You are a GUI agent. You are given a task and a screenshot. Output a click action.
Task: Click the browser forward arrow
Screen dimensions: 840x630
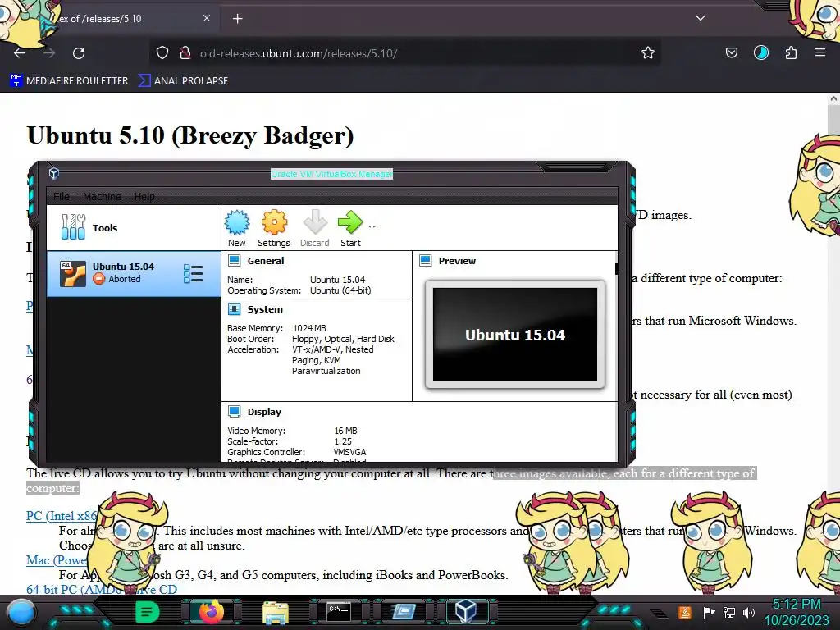pyautogui.click(x=49, y=53)
